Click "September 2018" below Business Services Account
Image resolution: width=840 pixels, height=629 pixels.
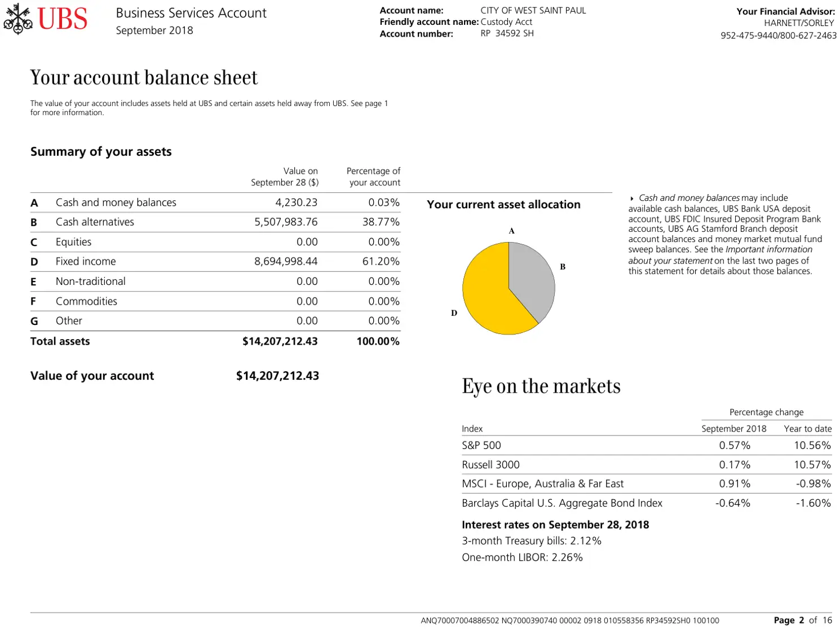154,30
